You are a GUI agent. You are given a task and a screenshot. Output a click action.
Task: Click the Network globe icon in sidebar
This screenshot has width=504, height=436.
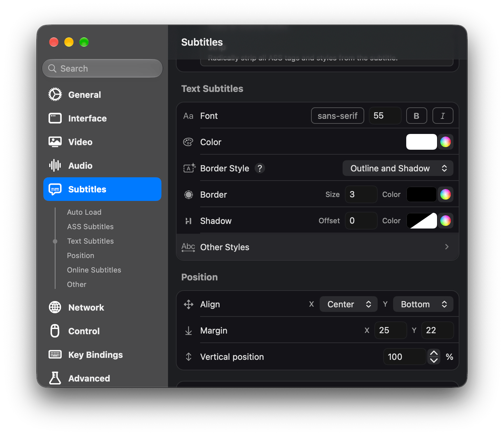[x=55, y=307]
